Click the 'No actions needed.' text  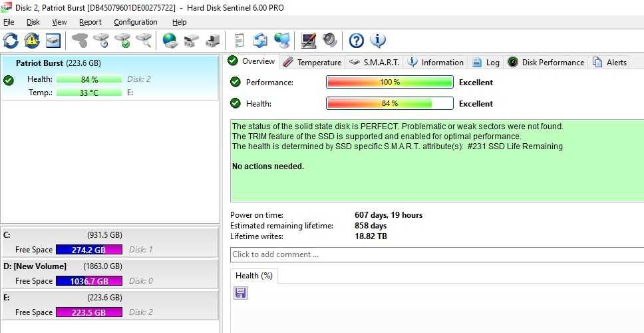268,166
